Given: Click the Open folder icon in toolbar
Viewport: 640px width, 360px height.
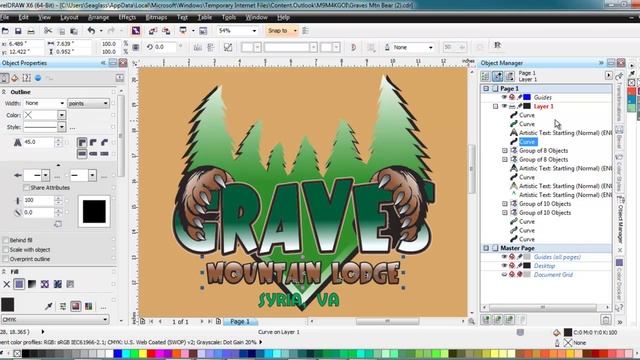Looking at the screenshot, I should (x=5, y=31).
